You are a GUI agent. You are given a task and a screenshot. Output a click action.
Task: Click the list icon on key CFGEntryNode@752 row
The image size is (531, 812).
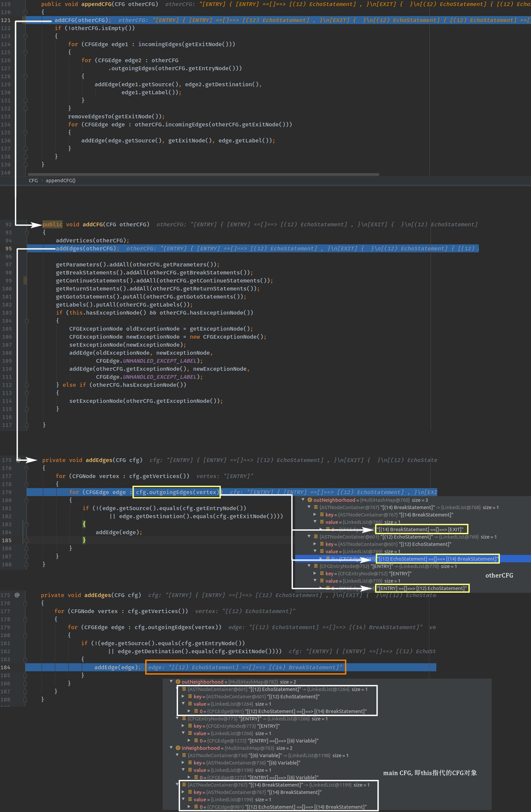(322, 573)
